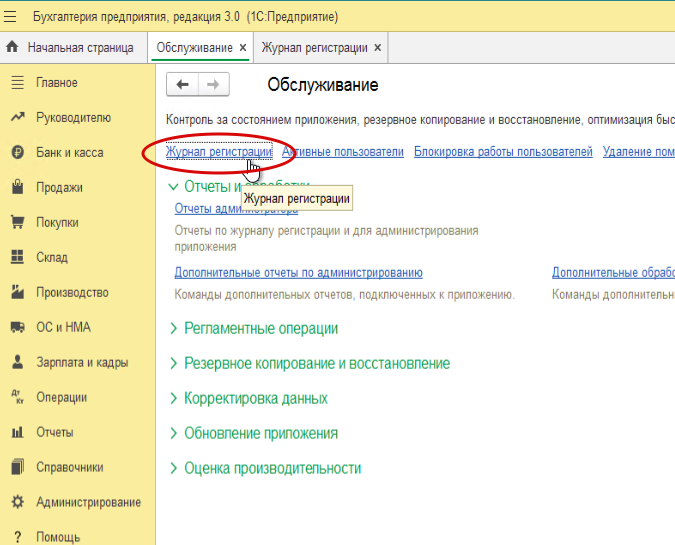Image resolution: width=675 pixels, height=545 pixels.
Task: Click the Банк и касса ruble icon
Action: click(x=17, y=153)
